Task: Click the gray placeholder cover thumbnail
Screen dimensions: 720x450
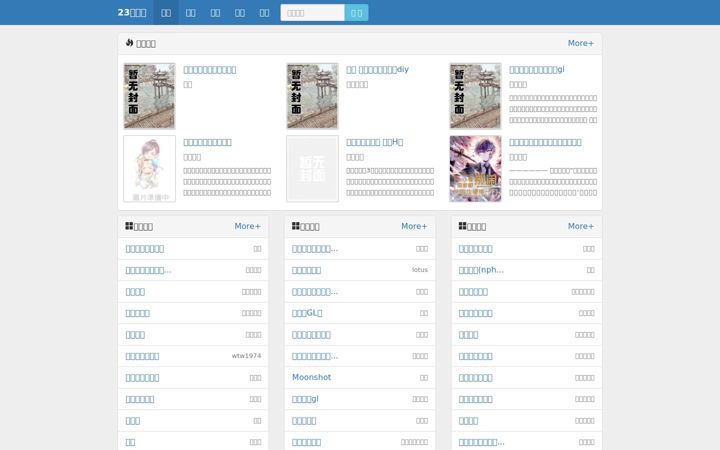Action: pos(312,169)
